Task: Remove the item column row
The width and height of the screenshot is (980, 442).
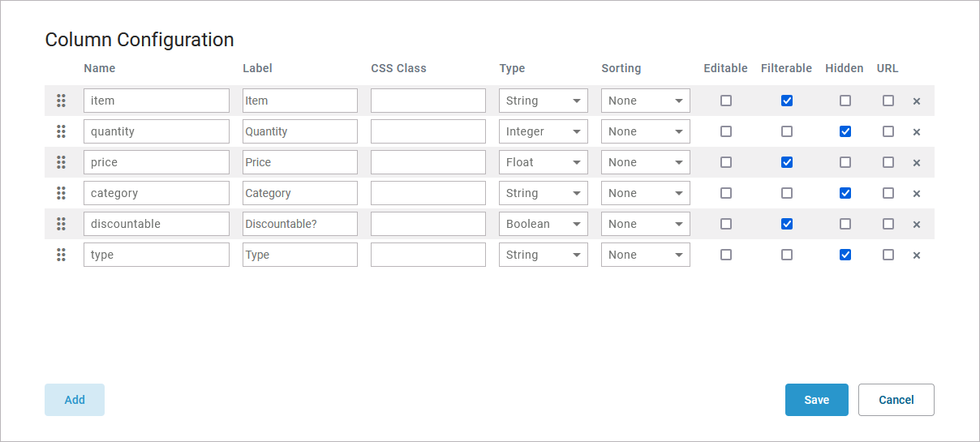Action: tap(917, 101)
